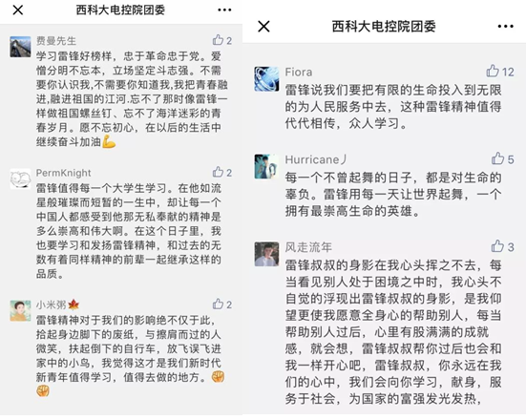This screenshot has width=526, height=420.
Task: Select the username 风走流年
Action: click(308, 247)
